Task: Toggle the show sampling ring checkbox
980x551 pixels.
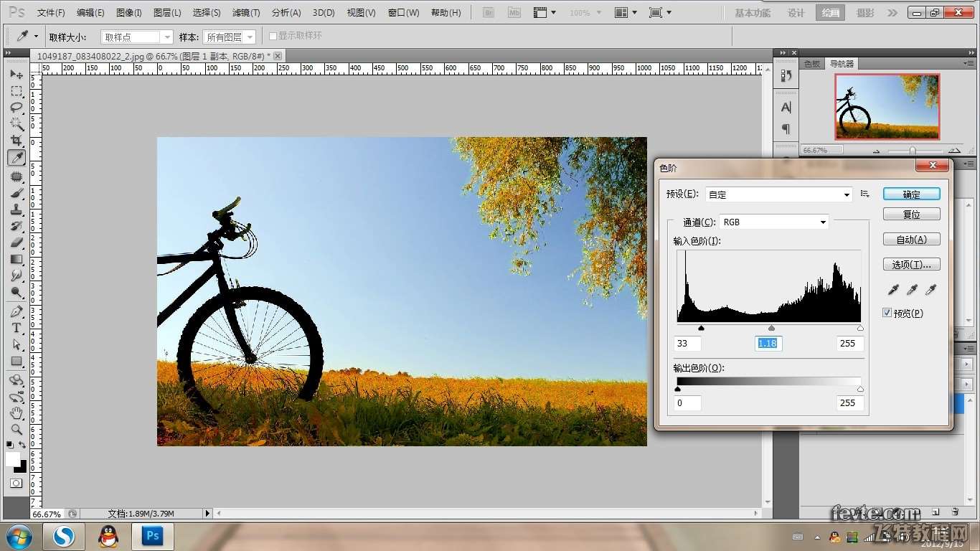Action: pos(273,36)
